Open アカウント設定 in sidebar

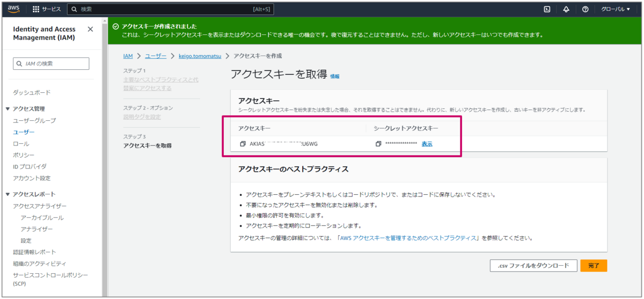pyautogui.click(x=32, y=178)
